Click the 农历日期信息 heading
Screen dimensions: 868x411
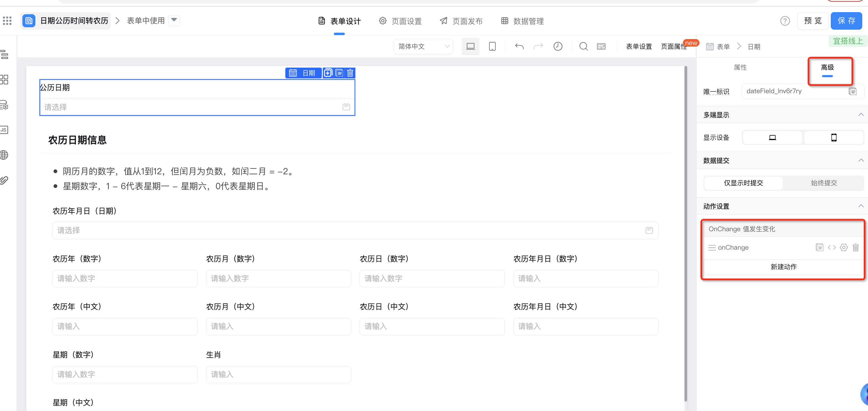77,140
